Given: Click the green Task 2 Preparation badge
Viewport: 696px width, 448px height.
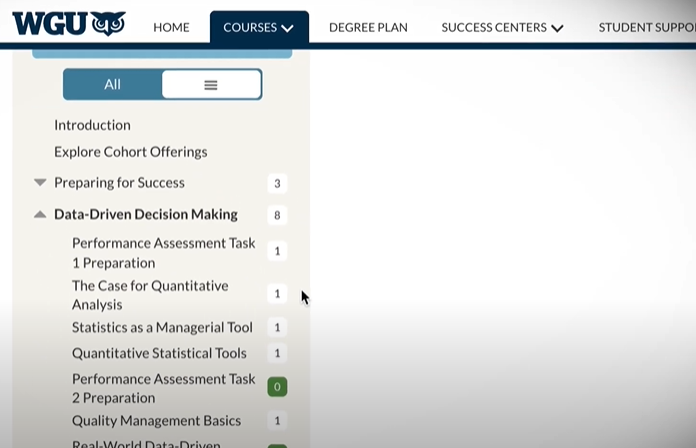Looking at the screenshot, I should (277, 387).
